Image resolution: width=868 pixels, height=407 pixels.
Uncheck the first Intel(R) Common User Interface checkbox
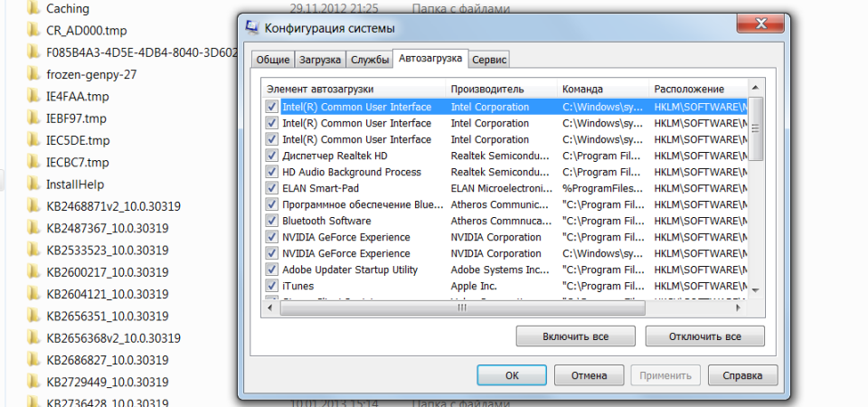272,107
